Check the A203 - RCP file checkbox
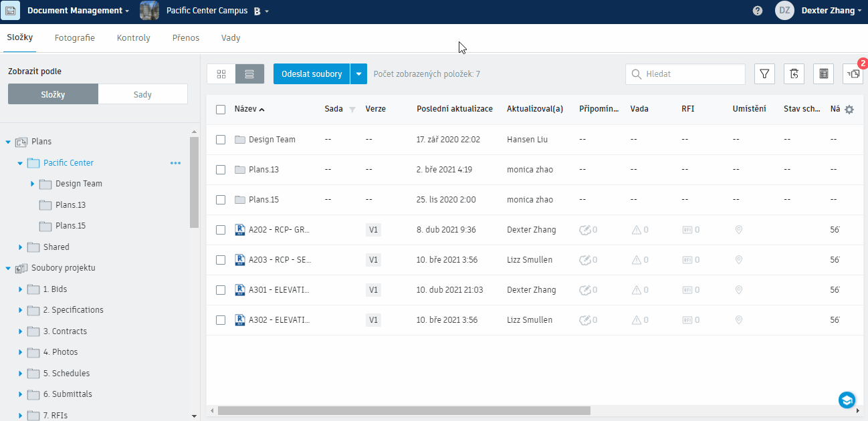Screen dimensions: 868x421 coord(221,260)
